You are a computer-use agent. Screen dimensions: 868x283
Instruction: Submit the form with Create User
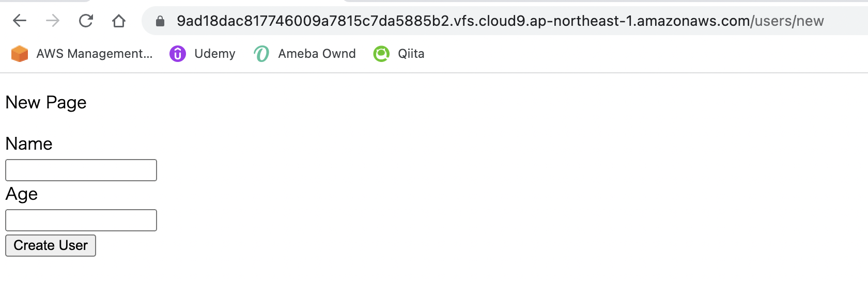51,245
